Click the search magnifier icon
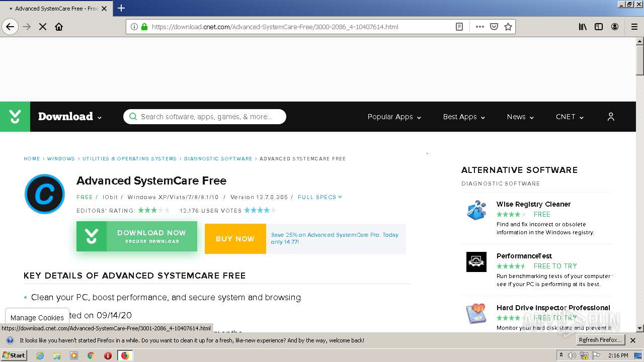The height and width of the screenshot is (362, 644). (x=133, y=117)
